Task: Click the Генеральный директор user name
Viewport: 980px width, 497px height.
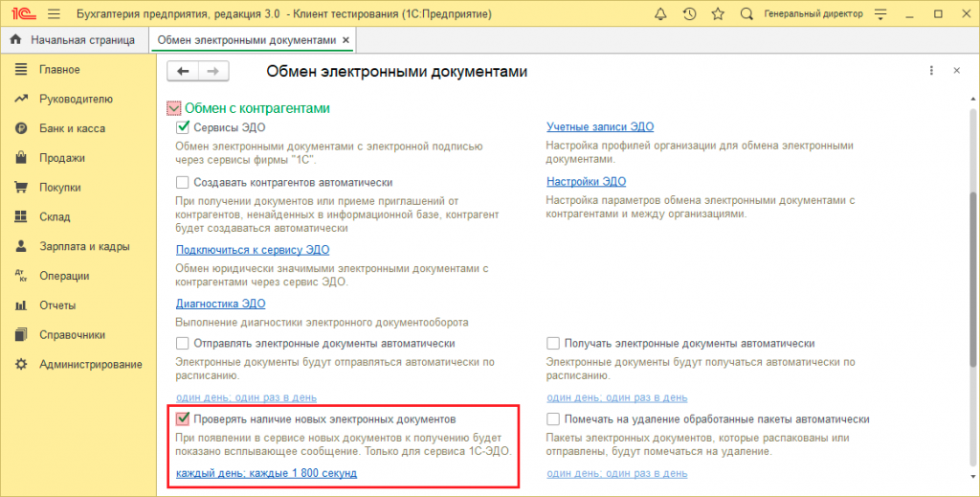Action: tap(813, 13)
